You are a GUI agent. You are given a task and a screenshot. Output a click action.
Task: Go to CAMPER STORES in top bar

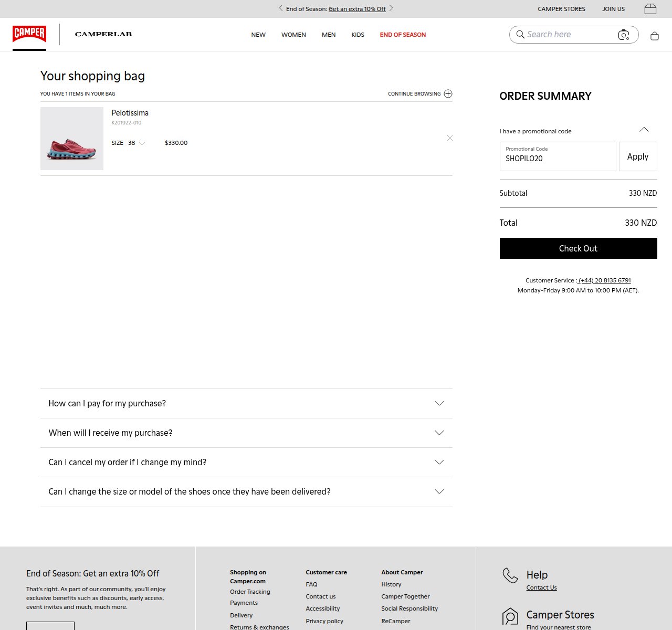(561, 9)
